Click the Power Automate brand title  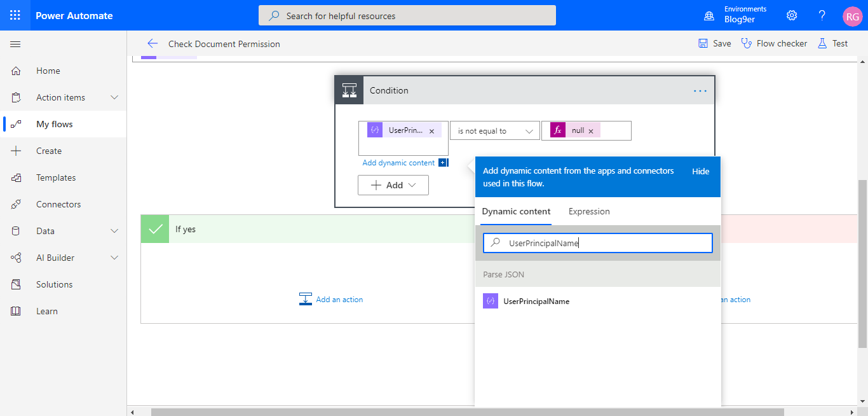click(74, 15)
